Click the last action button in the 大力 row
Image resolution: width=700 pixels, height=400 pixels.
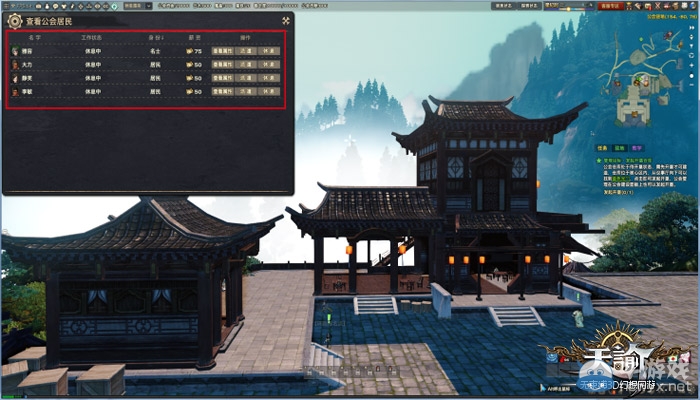pyautogui.click(x=269, y=65)
